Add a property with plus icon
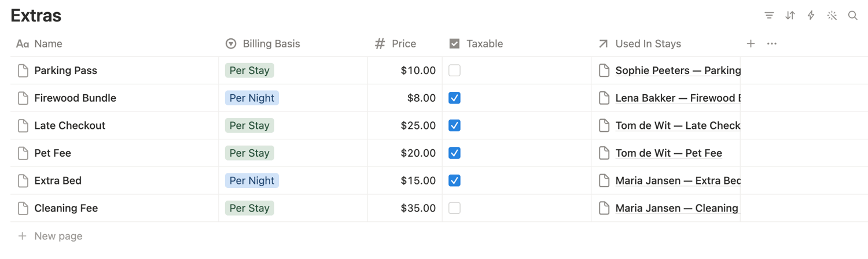Screen dimensions: 868x259 pyautogui.click(x=751, y=43)
